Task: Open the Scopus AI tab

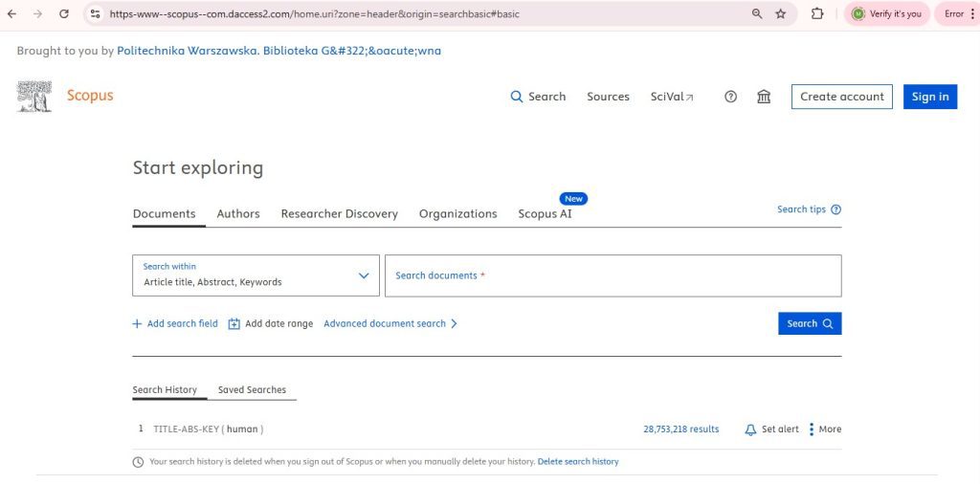Action: click(545, 214)
